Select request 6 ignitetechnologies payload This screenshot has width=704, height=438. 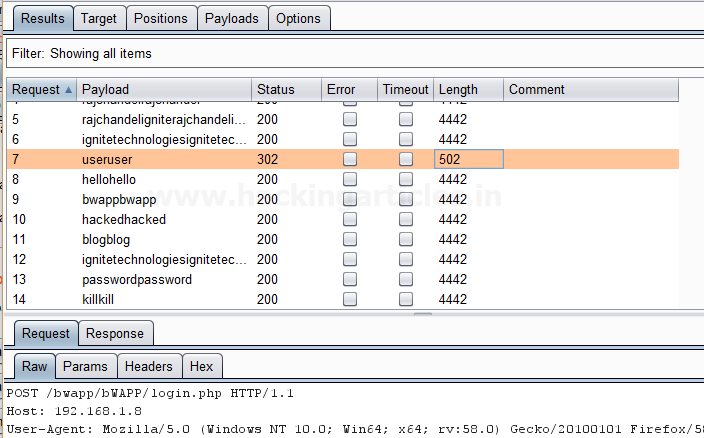343,139
